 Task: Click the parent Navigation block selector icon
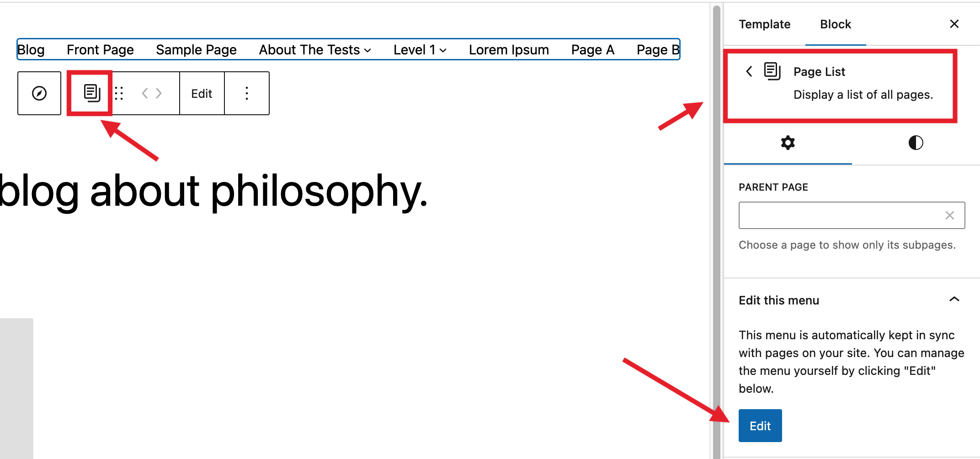[x=39, y=93]
